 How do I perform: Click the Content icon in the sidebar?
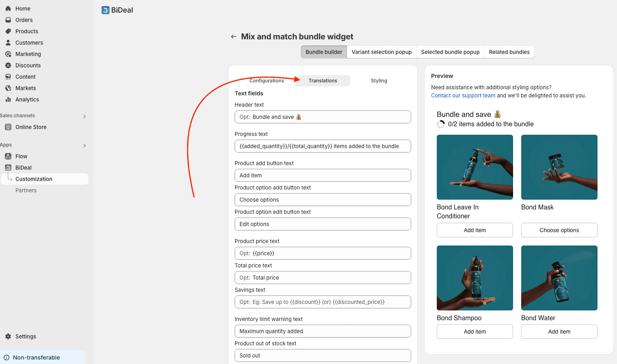tap(8, 77)
